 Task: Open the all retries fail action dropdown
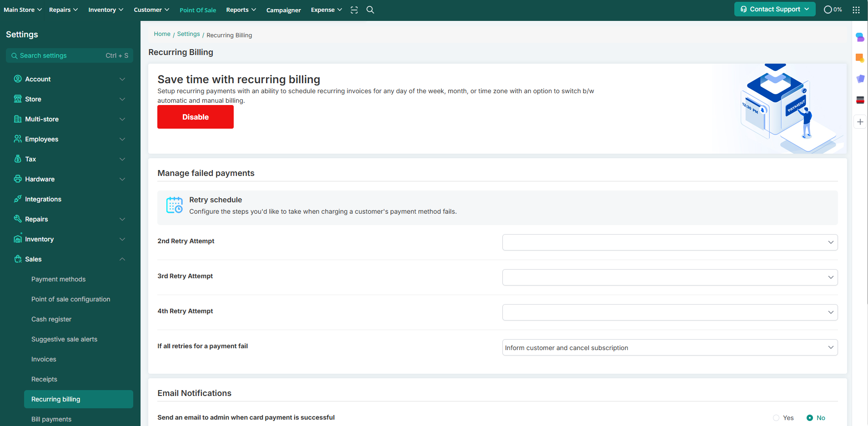pos(669,348)
